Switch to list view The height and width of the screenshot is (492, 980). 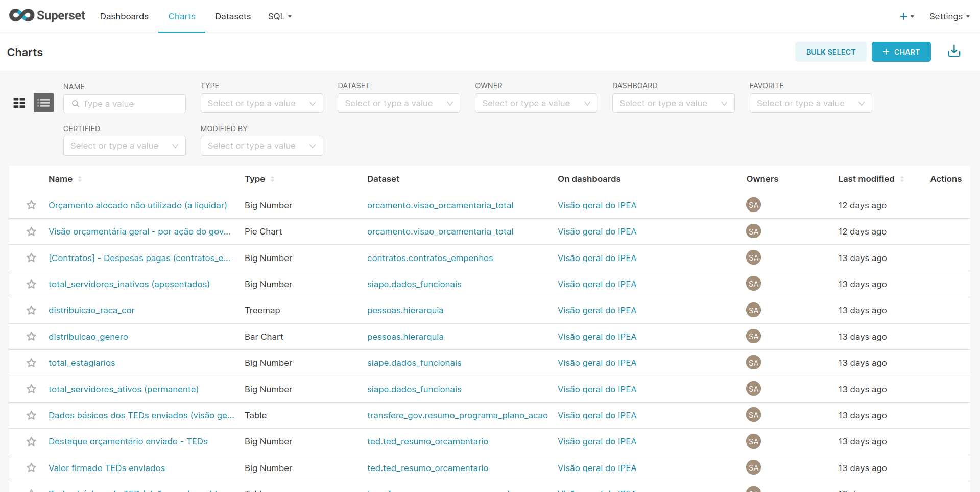click(43, 103)
